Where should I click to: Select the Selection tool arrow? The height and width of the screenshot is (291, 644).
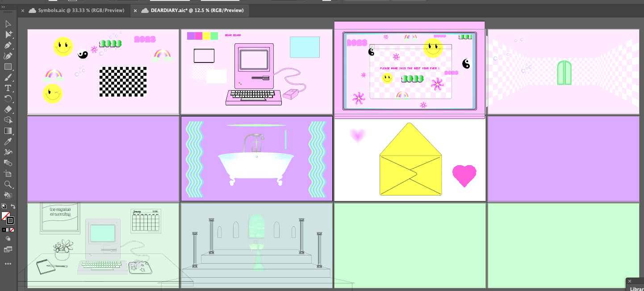tap(8, 24)
